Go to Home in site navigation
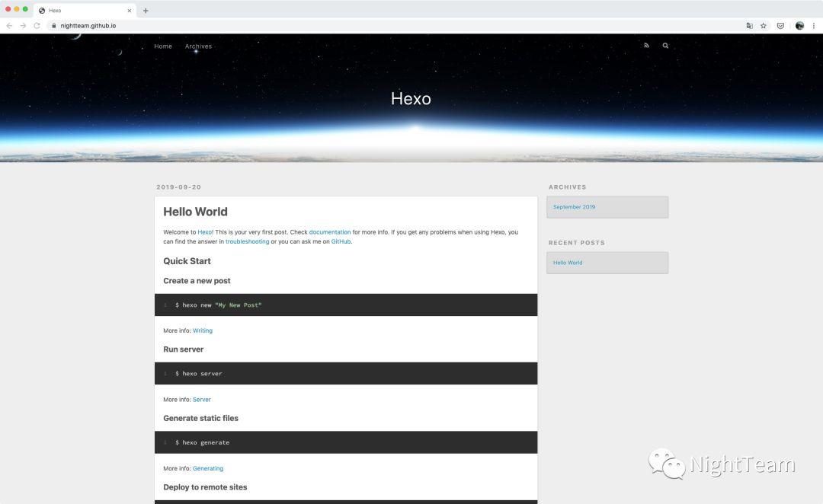823x504 pixels. coord(163,46)
